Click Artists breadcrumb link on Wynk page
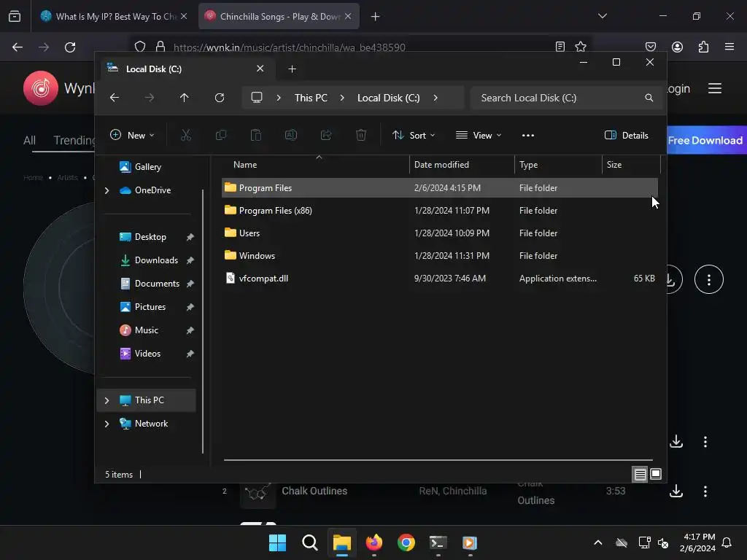Viewport: 747px width, 560px height. coord(67,178)
